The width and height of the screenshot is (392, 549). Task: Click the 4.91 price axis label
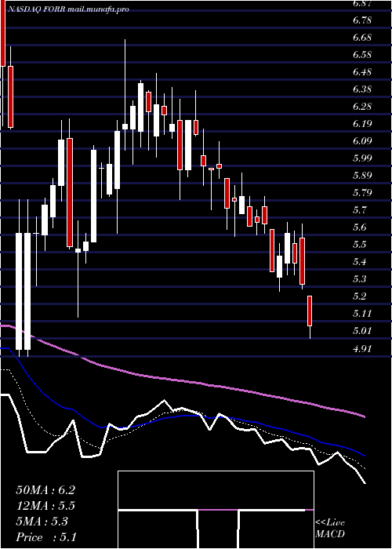point(362,349)
